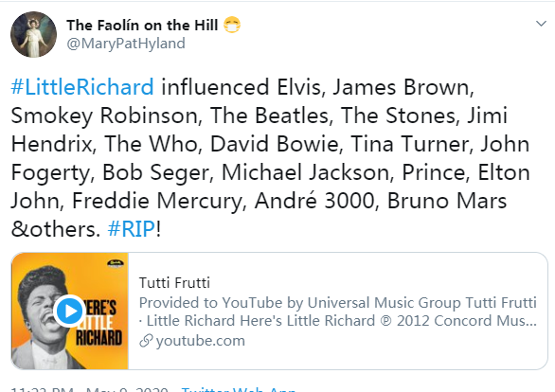Click the face mask emoji after the name
This screenshot has height=392, width=555.
click(x=232, y=25)
